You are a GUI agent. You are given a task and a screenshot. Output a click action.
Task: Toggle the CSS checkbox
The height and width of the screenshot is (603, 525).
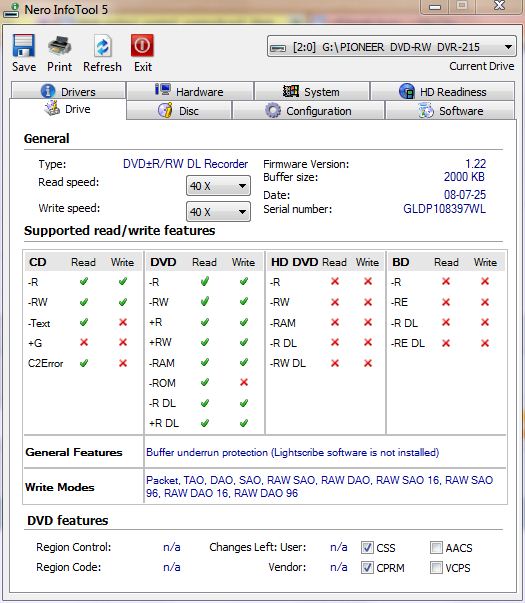coord(367,547)
